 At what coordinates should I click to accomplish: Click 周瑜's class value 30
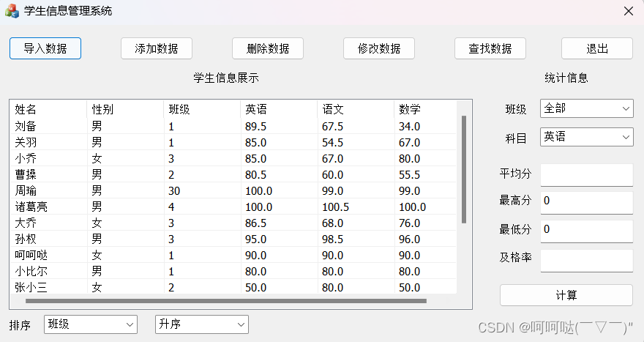tap(174, 191)
